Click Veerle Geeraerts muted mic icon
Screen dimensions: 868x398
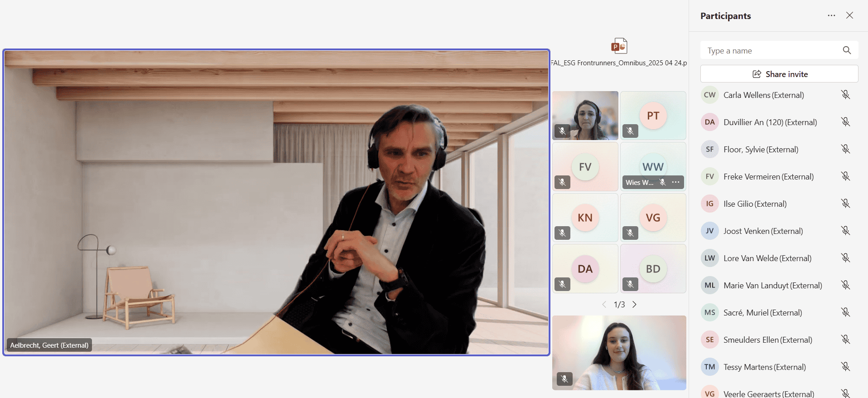pyautogui.click(x=845, y=393)
